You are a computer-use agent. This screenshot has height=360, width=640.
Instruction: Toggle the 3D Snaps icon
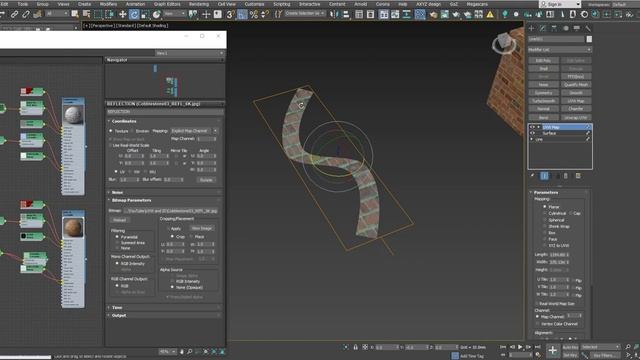[231, 15]
